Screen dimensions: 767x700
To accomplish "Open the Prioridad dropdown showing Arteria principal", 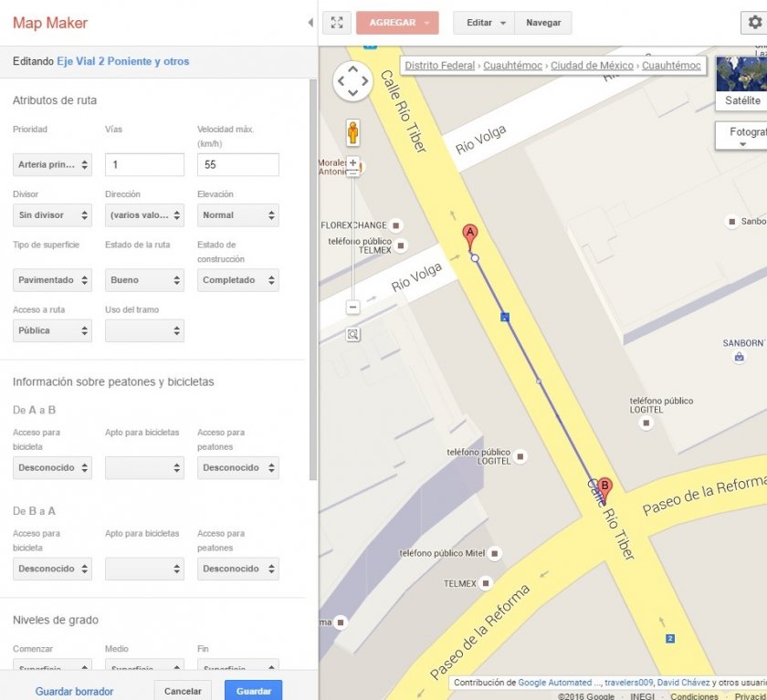I will (x=51, y=164).
